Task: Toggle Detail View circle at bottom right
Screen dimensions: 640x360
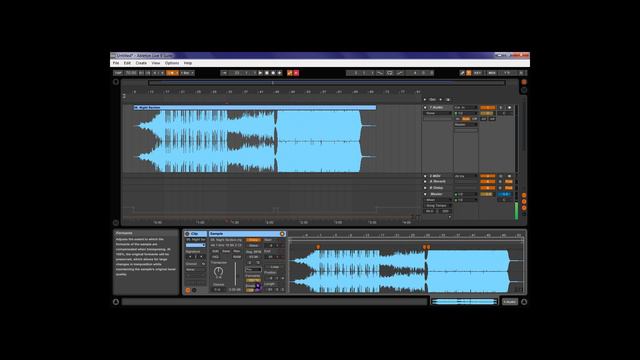Action: (x=524, y=302)
